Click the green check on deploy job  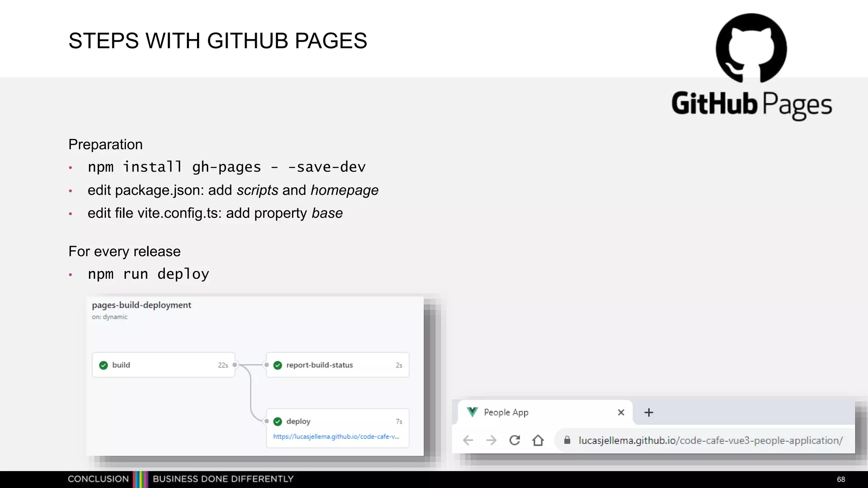[x=278, y=421]
